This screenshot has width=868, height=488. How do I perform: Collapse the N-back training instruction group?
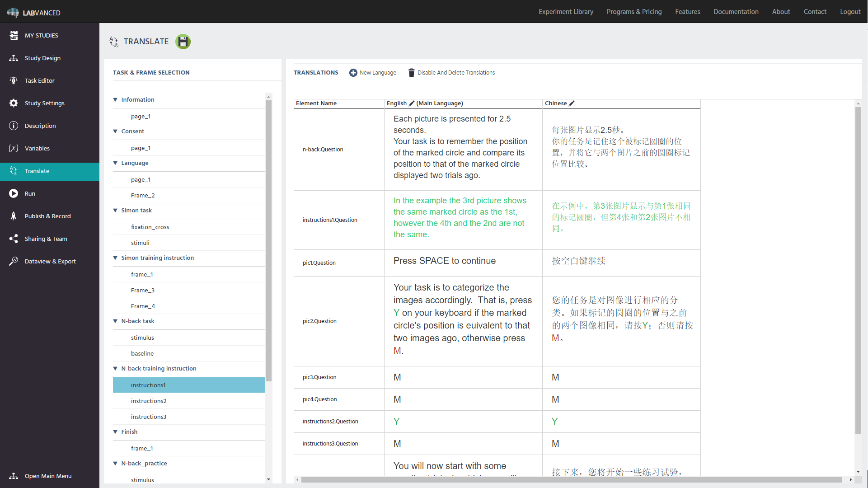tap(115, 369)
